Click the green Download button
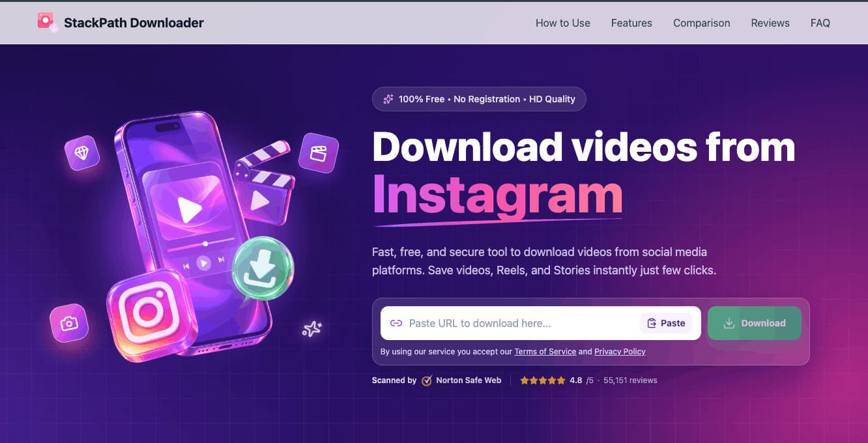Screen dimensions: 868x443 tap(755, 323)
